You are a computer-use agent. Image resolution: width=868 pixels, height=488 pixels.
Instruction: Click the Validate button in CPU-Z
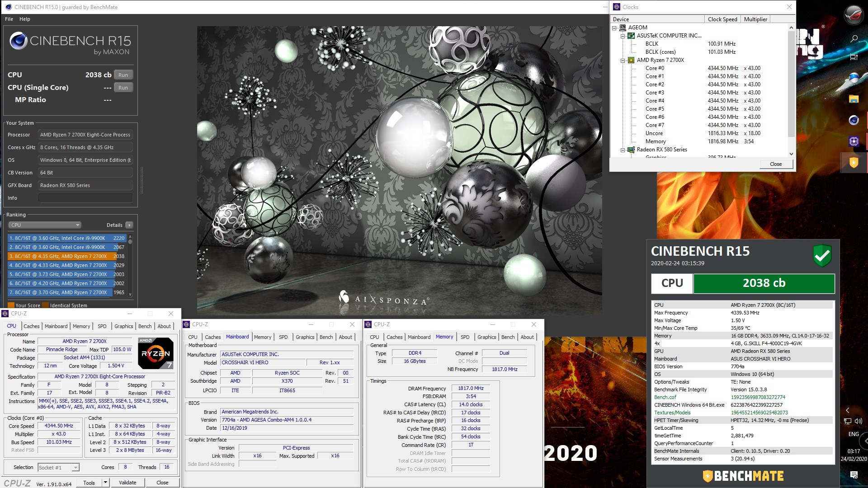(127, 483)
